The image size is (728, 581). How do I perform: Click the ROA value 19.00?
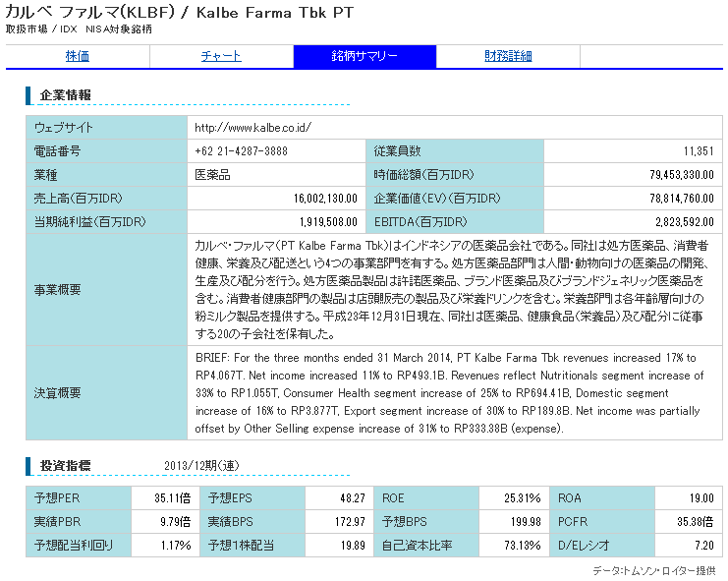click(x=701, y=498)
